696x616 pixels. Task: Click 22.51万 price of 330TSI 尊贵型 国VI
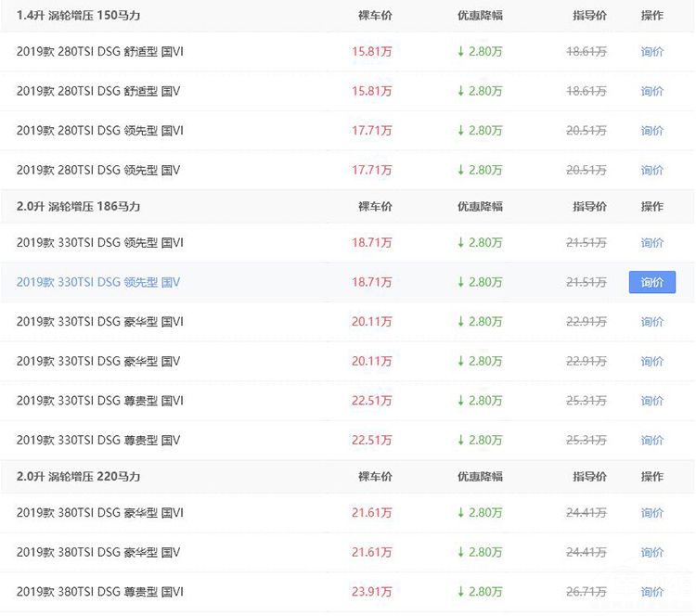(371, 401)
